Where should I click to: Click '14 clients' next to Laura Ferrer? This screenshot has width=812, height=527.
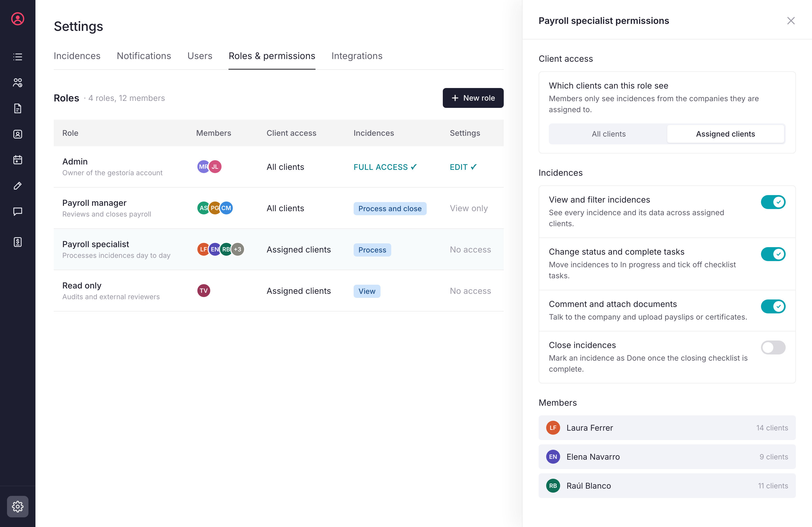pos(772,428)
